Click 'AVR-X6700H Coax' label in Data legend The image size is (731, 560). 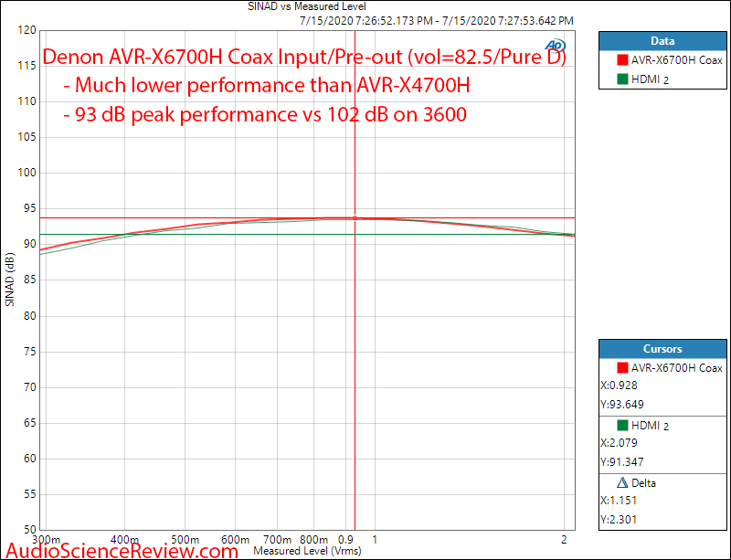(677, 60)
